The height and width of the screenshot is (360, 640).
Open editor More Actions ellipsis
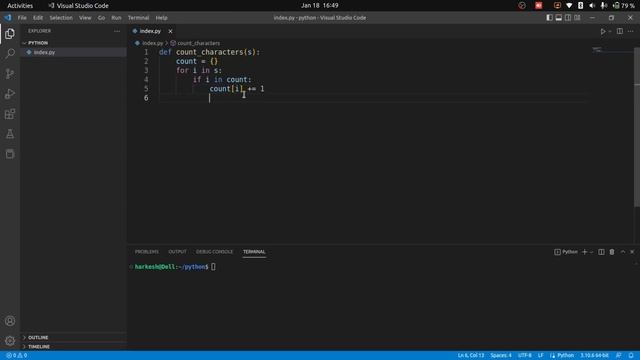[631, 31]
